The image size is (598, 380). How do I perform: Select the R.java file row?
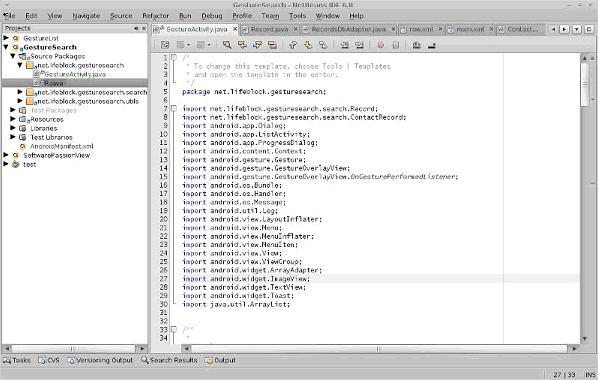(x=75, y=83)
